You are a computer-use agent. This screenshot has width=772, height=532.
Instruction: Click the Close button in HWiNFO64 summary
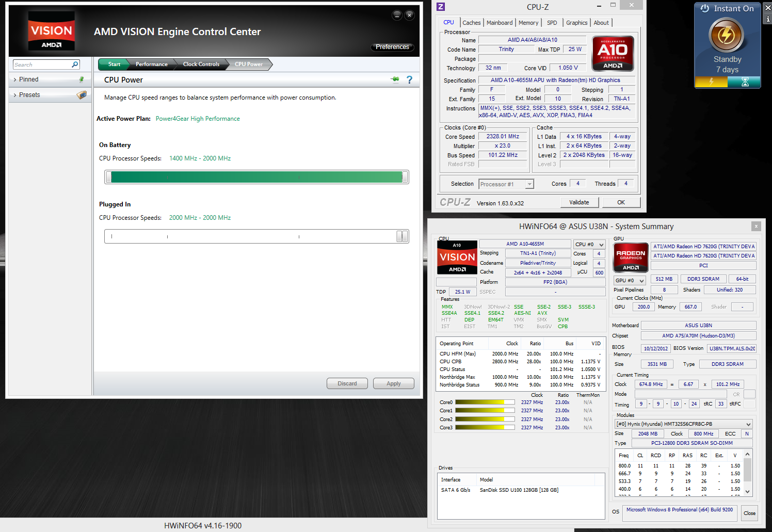pyautogui.click(x=749, y=513)
